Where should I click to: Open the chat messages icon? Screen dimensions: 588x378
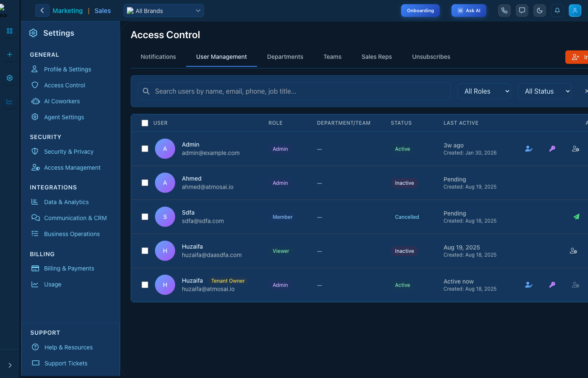click(x=522, y=10)
